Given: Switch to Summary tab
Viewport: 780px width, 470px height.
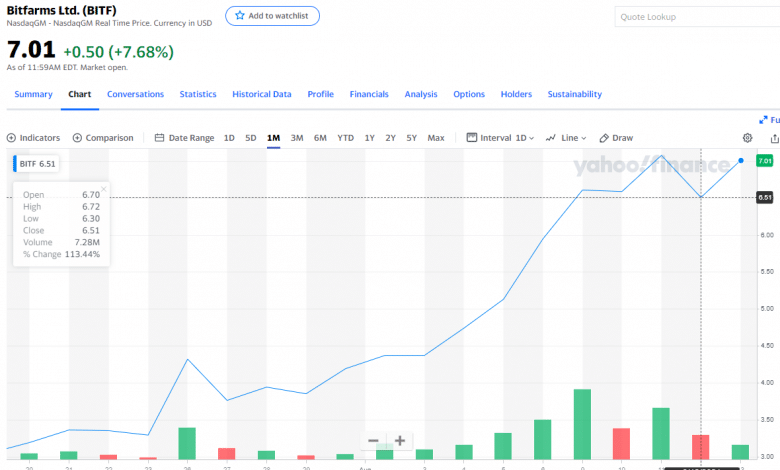Looking at the screenshot, I should click(33, 94).
